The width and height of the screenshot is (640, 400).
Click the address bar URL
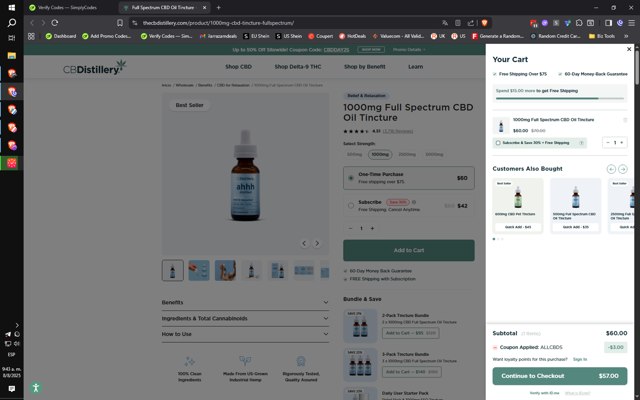click(x=218, y=23)
